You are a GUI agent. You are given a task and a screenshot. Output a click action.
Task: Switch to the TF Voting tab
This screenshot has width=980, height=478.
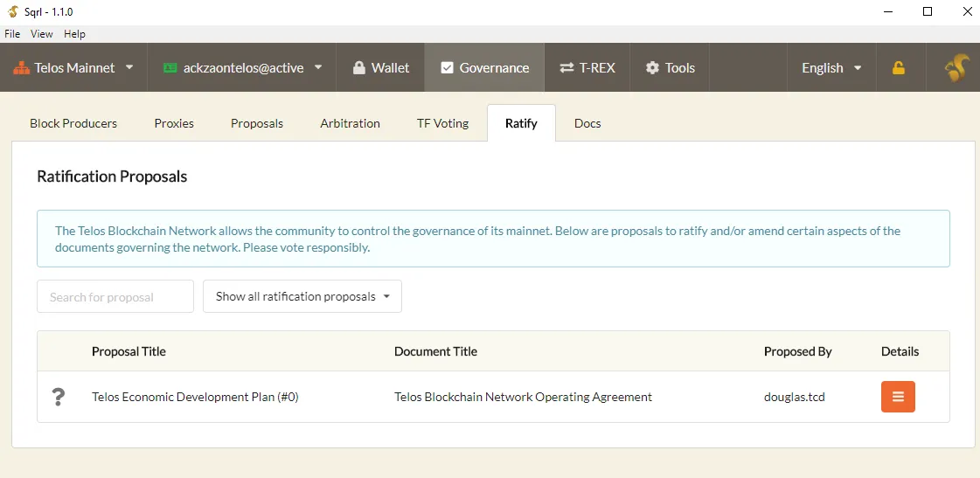click(x=442, y=123)
